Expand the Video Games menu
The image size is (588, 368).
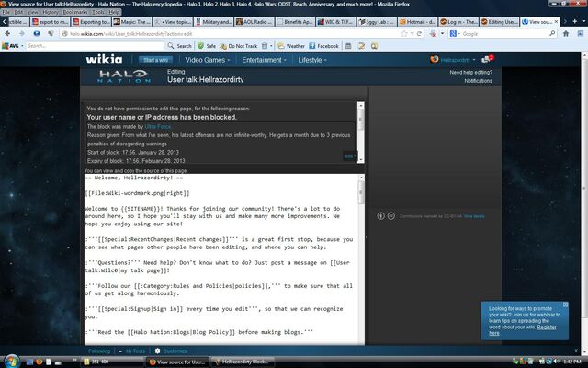[208, 60]
